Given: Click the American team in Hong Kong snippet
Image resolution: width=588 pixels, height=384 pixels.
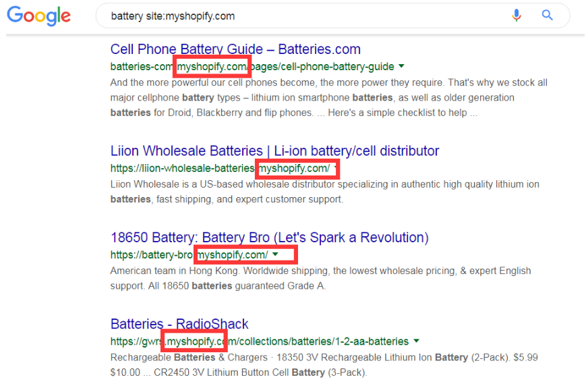Looking at the screenshot, I should (320, 278).
